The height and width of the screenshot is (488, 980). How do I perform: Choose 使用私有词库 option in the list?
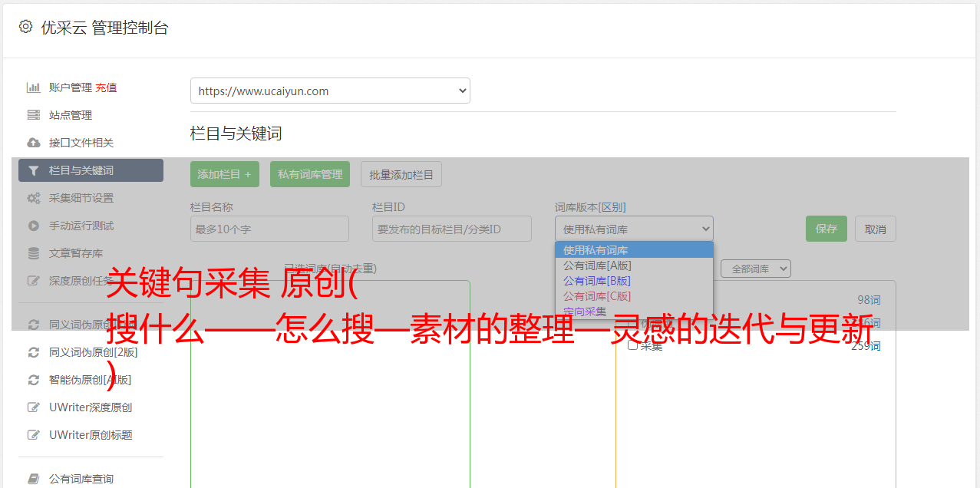(634, 250)
